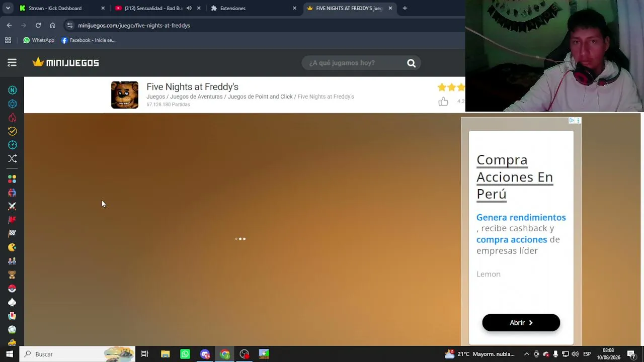The width and height of the screenshot is (644, 362).
Task: Reload the page with the refresh icon
Action: click(x=38, y=25)
